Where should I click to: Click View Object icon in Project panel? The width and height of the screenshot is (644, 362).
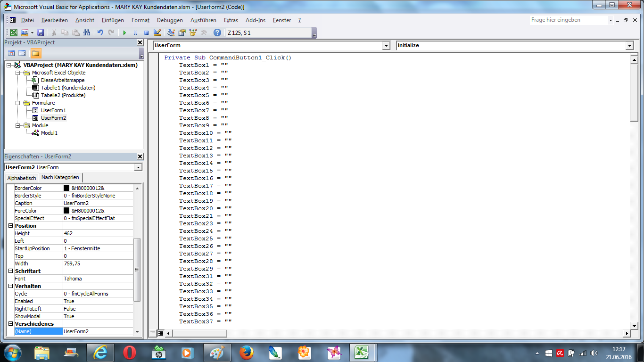(x=22, y=53)
